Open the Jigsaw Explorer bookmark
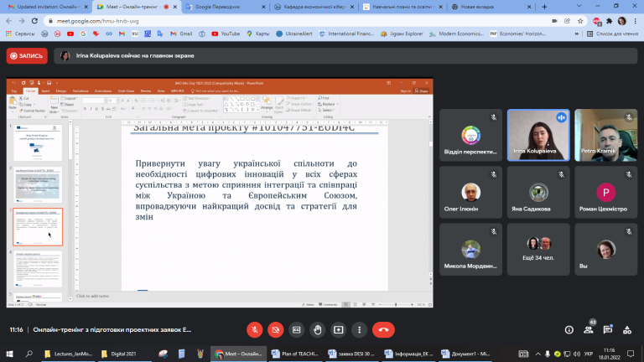The height and width of the screenshot is (362, 644). click(402, 34)
